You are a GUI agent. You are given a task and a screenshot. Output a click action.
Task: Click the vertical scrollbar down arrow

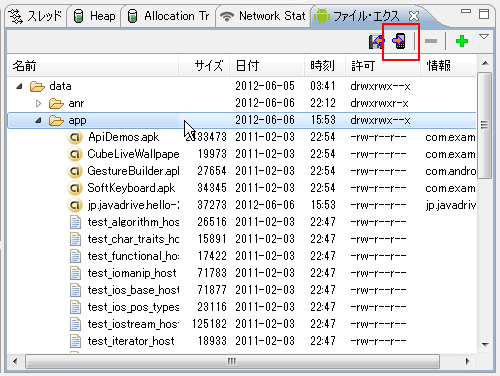click(x=485, y=345)
